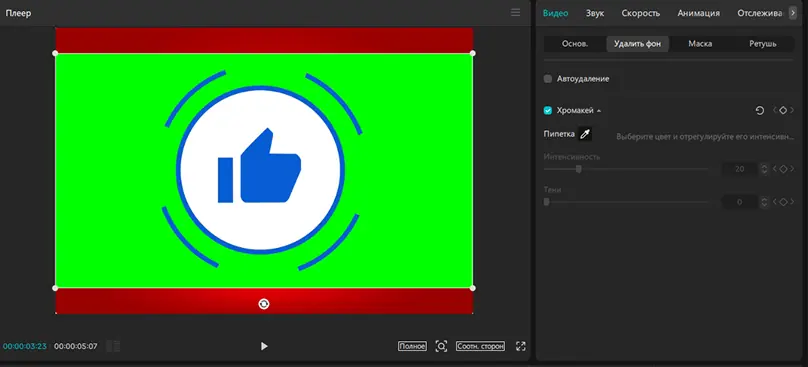Add a keyframe for Интенсивность
The image size is (808, 367).
[783, 169]
